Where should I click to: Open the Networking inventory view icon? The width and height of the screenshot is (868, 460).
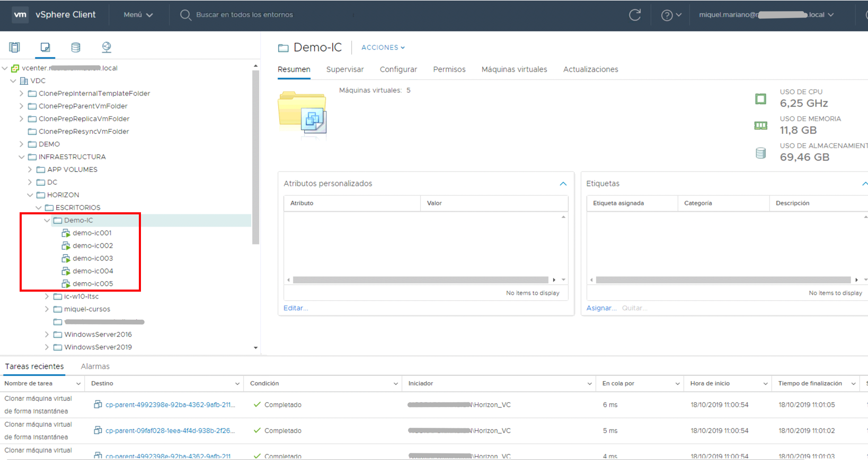107,47
